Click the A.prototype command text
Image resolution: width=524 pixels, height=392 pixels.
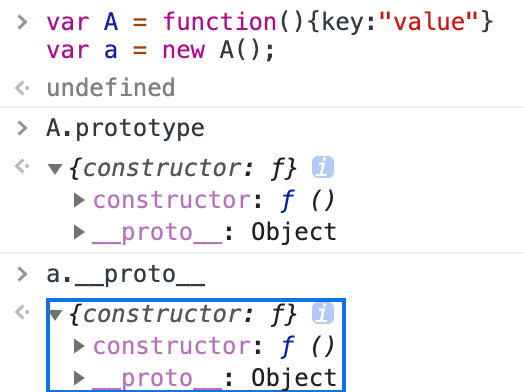pyautogui.click(x=125, y=129)
